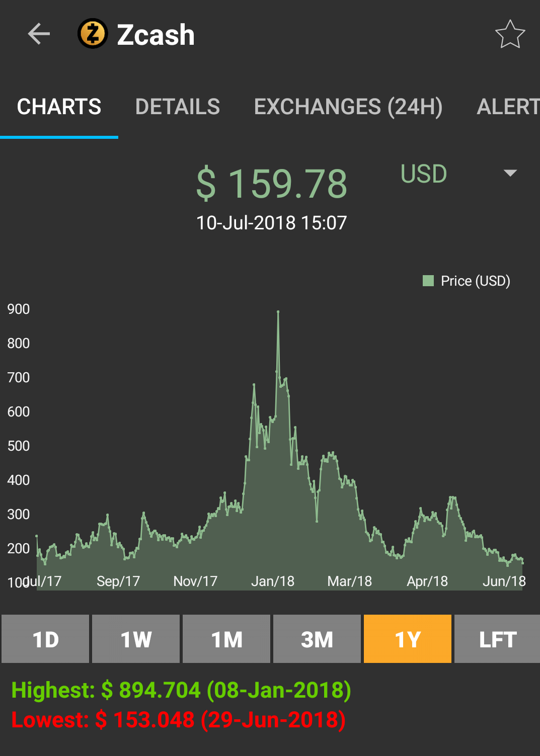Mark Zcash as favorite with star icon
Screen dimensions: 540x756
pos(510,34)
